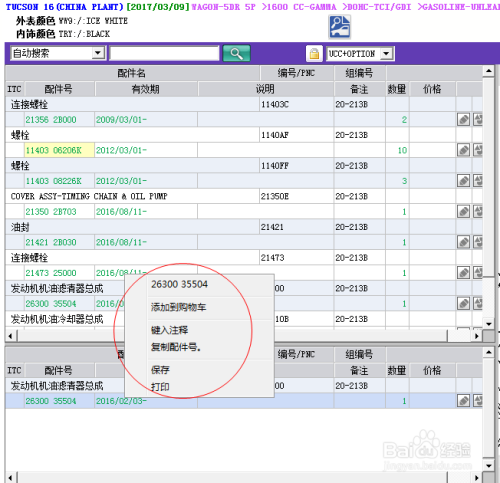This screenshot has height=483, width=500.
Task: Select 发动机机油滤清器总成 in lower table
Action: pyautogui.click(x=57, y=386)
